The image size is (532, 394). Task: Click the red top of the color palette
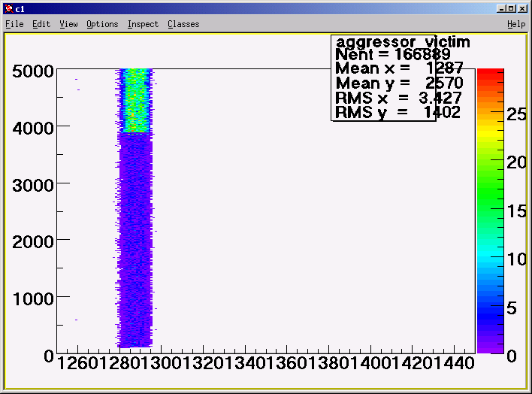coord(490,72)
